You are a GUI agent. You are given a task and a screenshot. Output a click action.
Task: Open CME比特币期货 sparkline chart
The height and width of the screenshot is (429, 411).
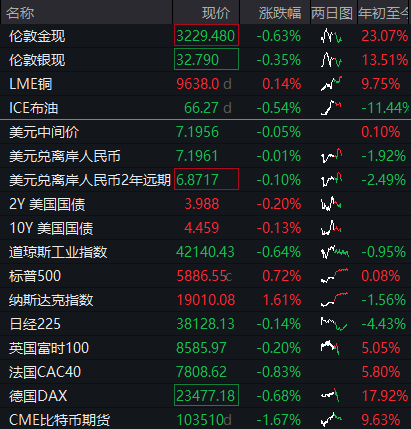coord(331,420)
